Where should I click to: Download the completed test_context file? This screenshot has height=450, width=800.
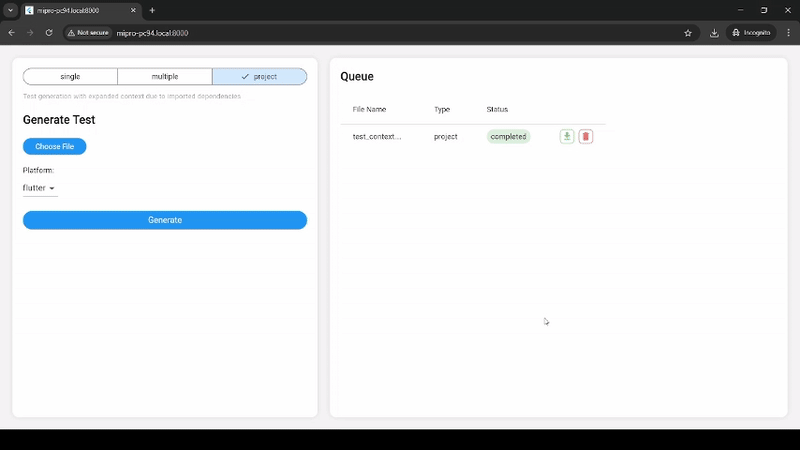pos(566,136)
